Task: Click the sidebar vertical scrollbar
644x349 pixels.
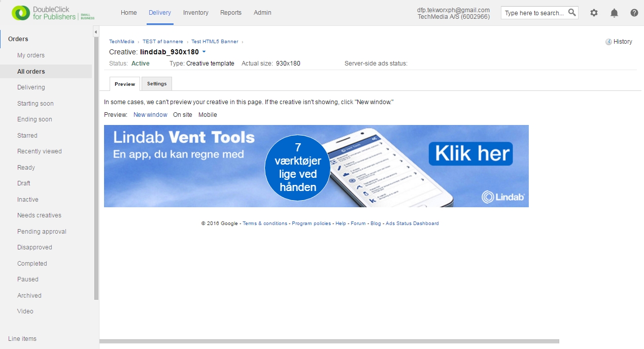Action: tap(96, 168)
